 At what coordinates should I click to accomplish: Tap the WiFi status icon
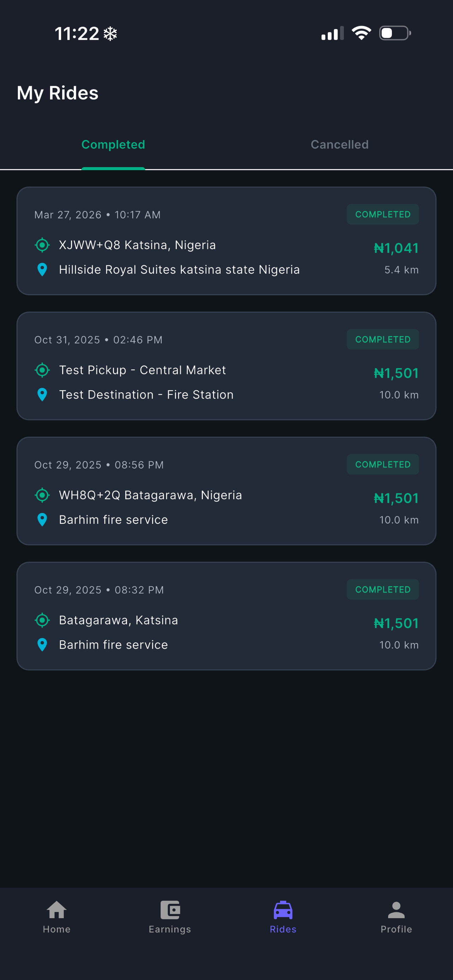pos(361,33)
